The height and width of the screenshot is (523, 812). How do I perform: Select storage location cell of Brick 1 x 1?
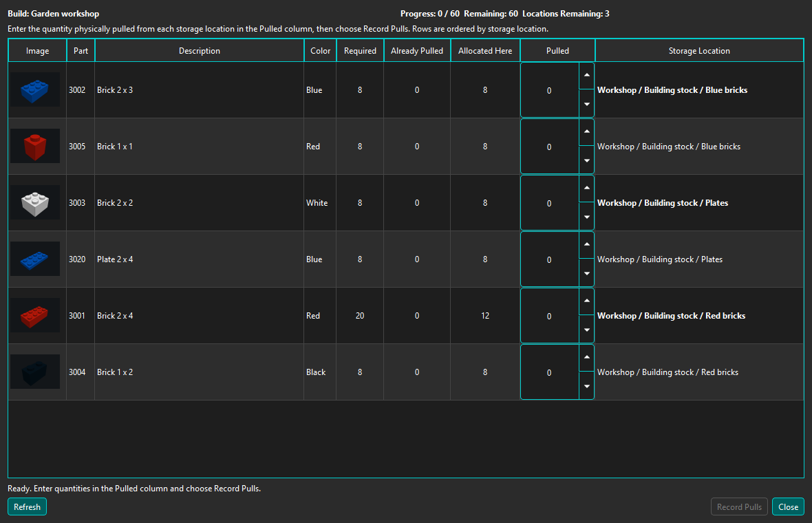[699, 147]
